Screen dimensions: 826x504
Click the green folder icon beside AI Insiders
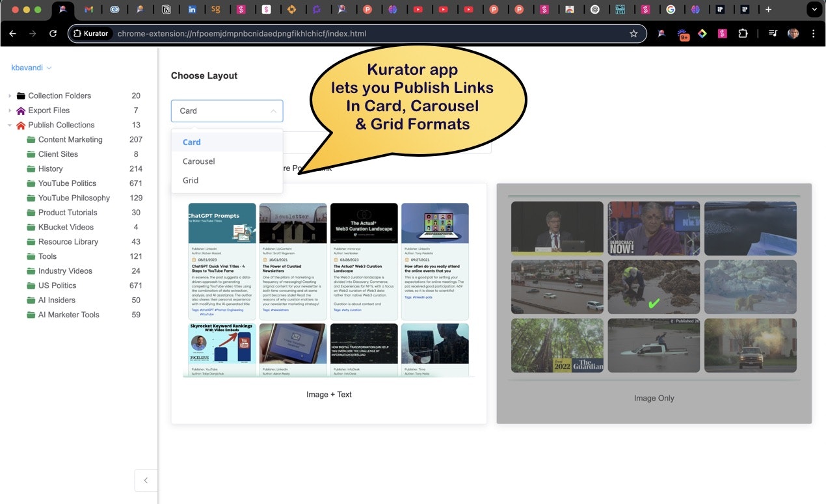(x=31, y=300)
